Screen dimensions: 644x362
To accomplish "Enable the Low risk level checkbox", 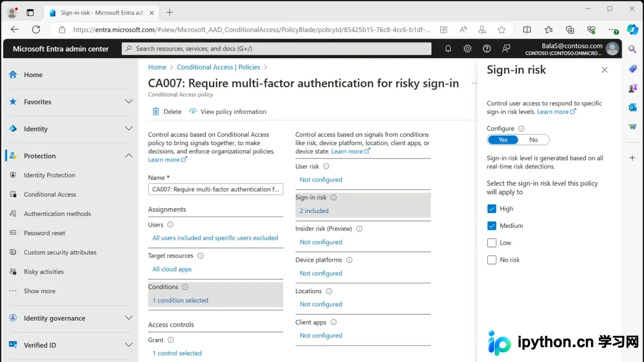I will click(492, 243).
